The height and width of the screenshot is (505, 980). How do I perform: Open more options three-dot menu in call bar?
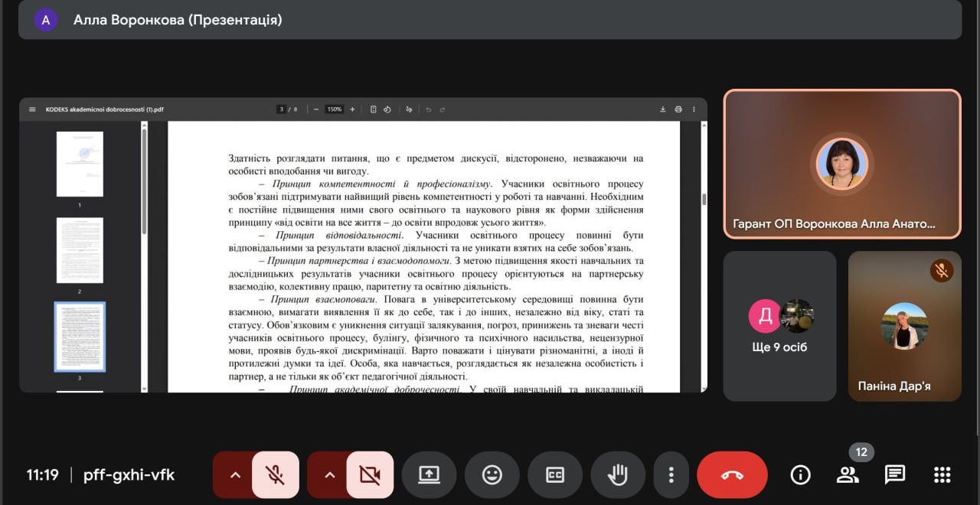pyautogui.click(x=671, y=475)
